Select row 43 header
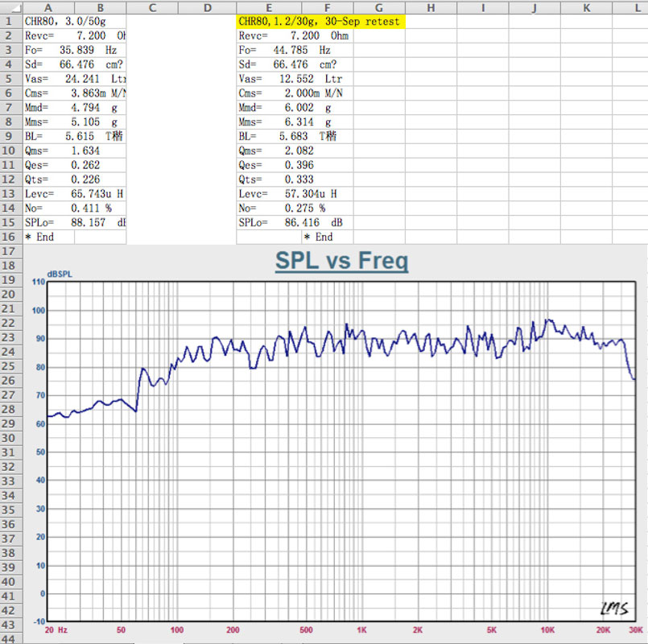The image size is (648, 644). pos(11,625)
